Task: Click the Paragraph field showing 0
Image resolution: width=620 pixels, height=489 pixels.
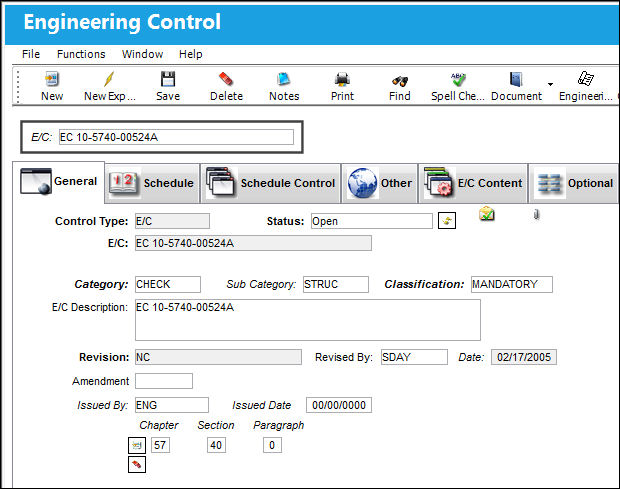Action: point(272,445)
